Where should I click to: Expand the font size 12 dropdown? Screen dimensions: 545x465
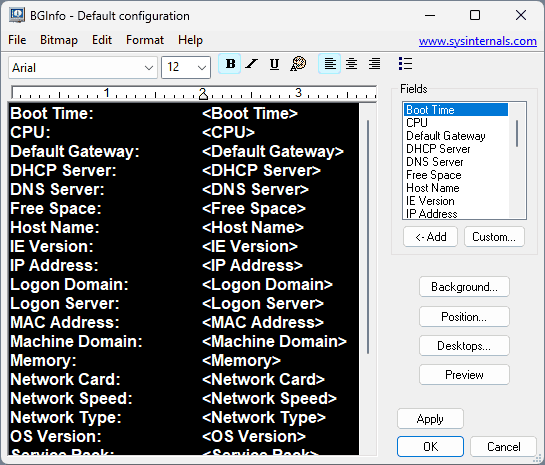pos(186,67)
